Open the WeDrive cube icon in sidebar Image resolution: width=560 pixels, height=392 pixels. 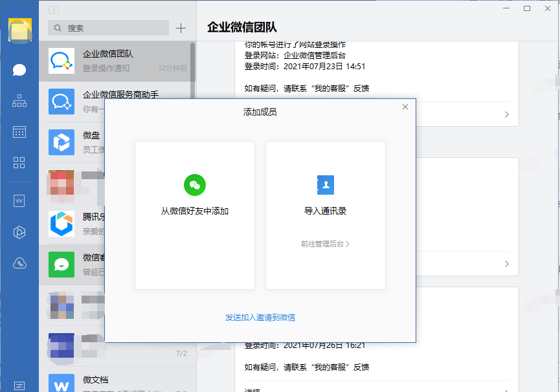pyautogui.click(x=19, y=232)
